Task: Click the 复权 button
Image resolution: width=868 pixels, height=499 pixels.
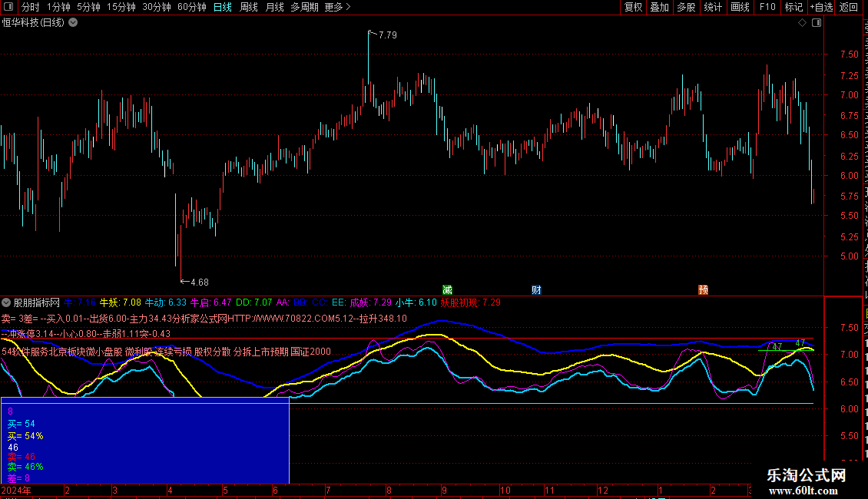Action: [633, 7]
